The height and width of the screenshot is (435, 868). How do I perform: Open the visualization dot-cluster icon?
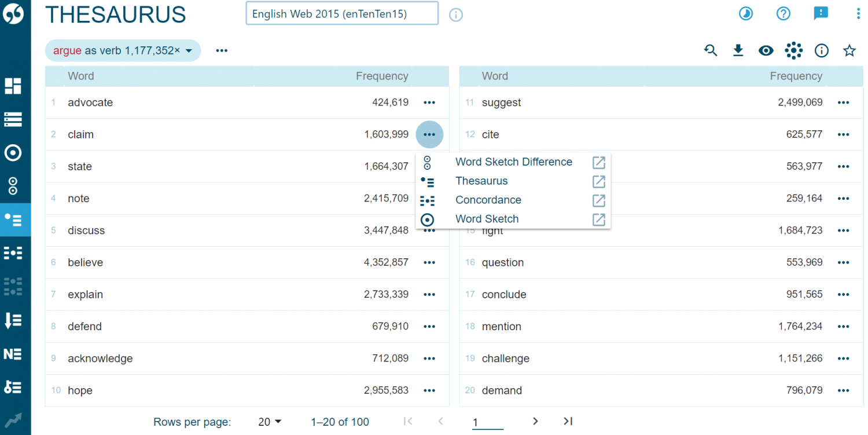pos(793,50)
